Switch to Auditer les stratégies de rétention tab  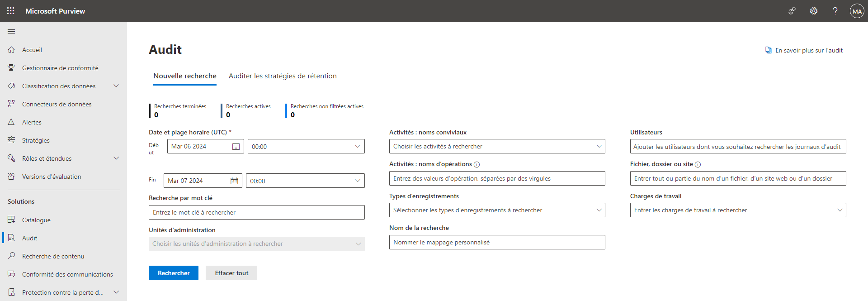283,76
